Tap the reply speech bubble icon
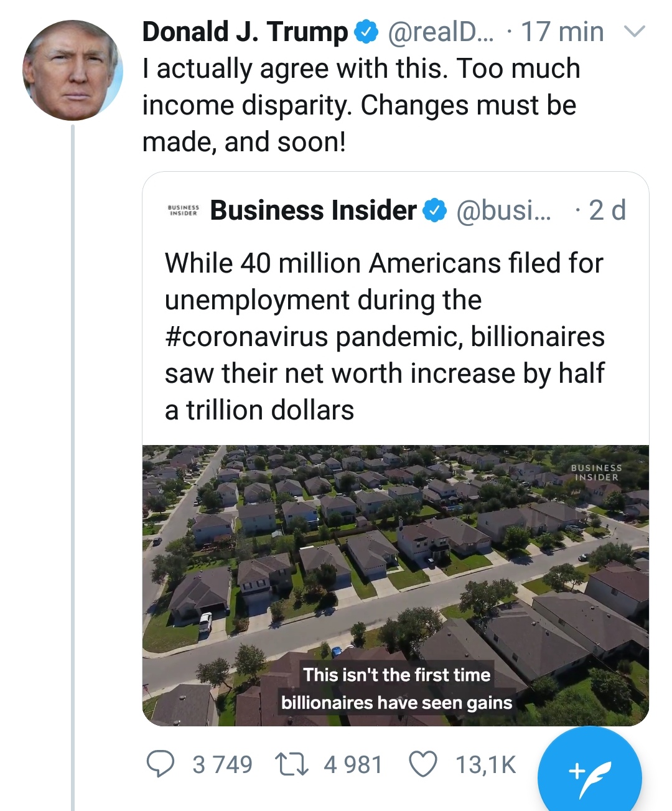This screenshot has height=811, width=672. (160, 764)
